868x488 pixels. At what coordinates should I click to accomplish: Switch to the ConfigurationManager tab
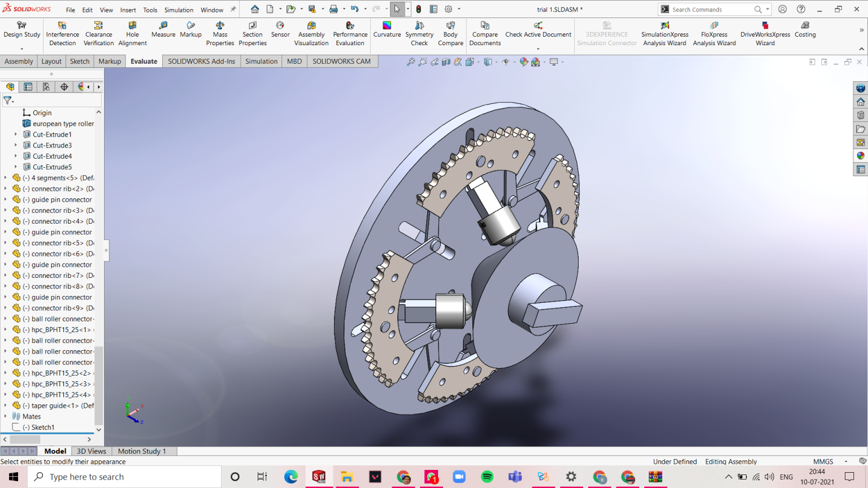[x=46, y=86]
